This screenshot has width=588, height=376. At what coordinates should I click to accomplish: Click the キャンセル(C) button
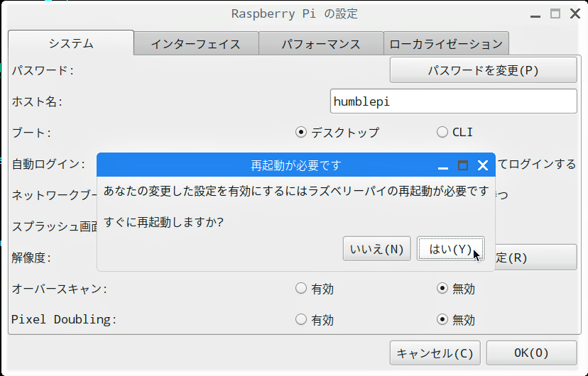pyautogui.click(x=435, y=353)
